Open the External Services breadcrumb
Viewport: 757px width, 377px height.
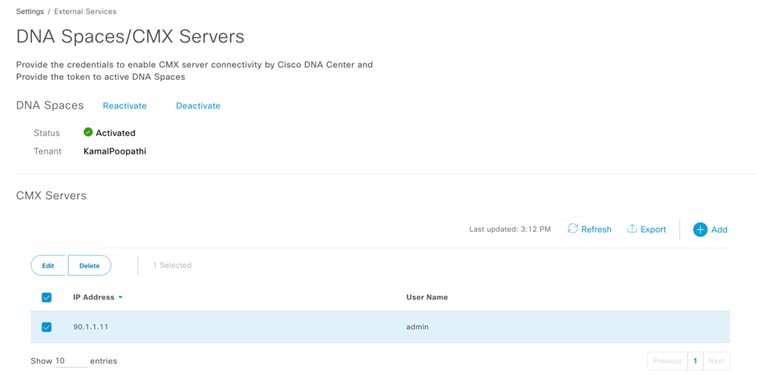pyautogui.click(x=85, y=11)
